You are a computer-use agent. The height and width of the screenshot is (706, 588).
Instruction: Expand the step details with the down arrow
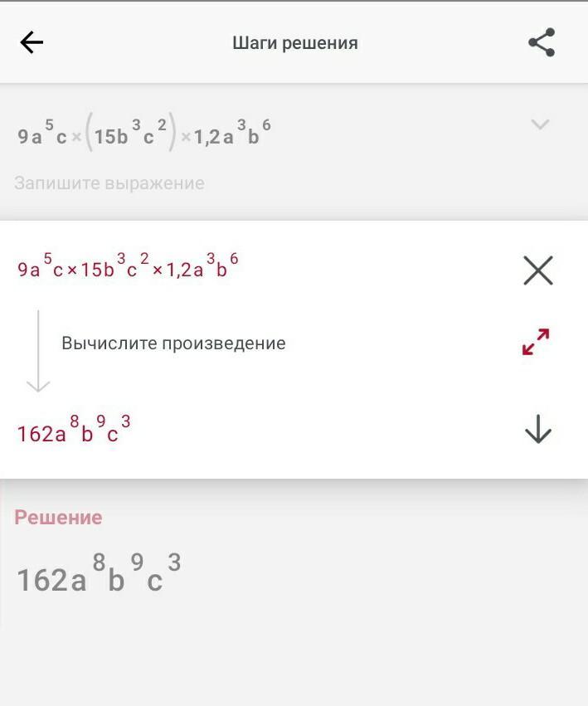[x=537, y=430]
